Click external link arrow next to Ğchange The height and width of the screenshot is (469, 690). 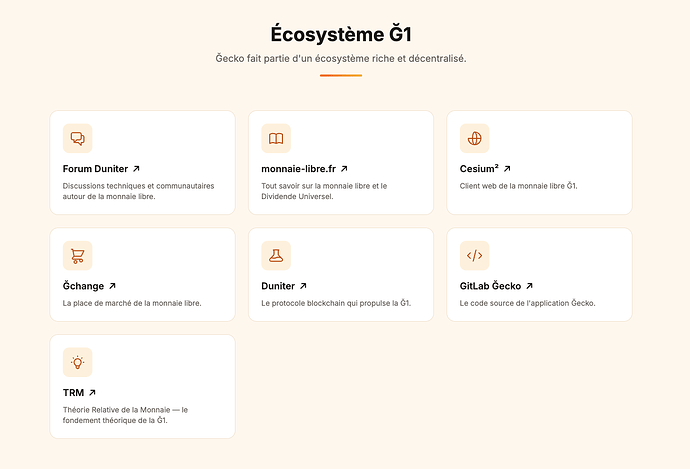click(x=112, y=286)
